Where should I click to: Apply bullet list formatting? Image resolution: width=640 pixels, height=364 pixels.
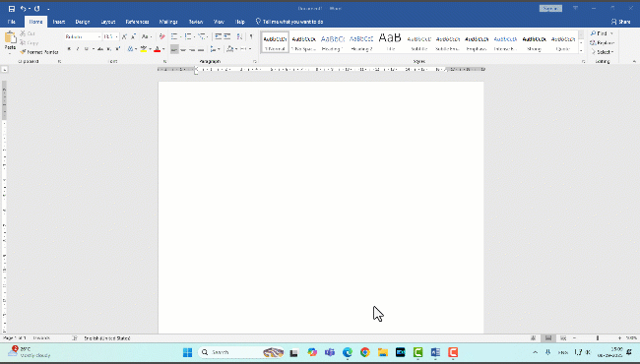click(x=174, y=36)
